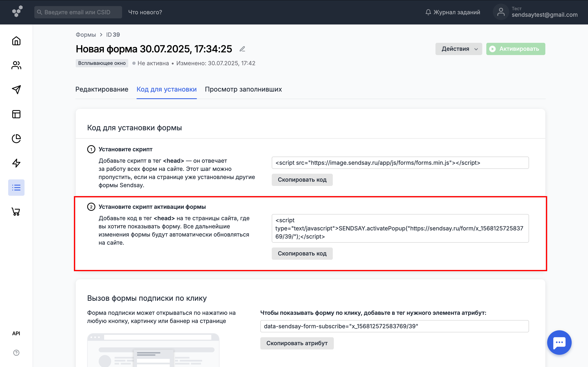Open the support chat bubble
Screen dimensions: 588x367
(559, 342)
